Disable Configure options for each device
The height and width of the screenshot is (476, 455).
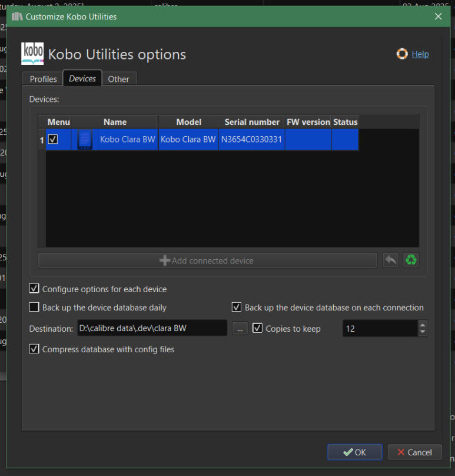pos(35,289)
